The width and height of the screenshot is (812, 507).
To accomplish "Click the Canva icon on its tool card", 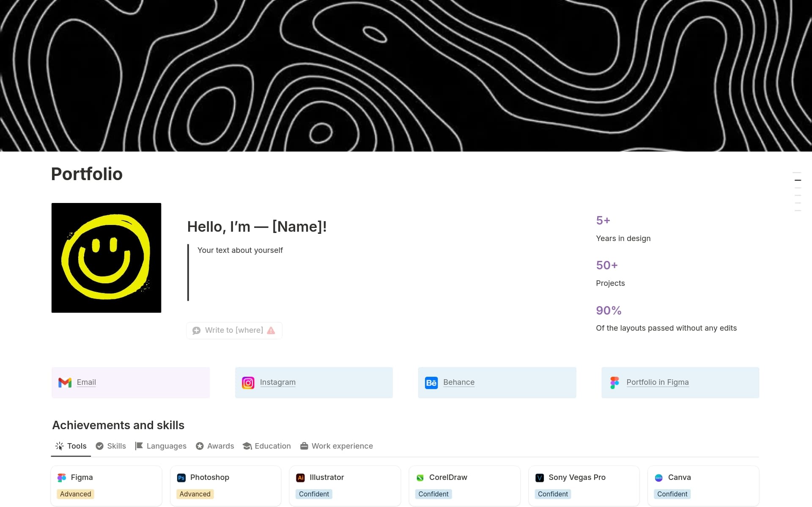I will (x=659, y=477).
